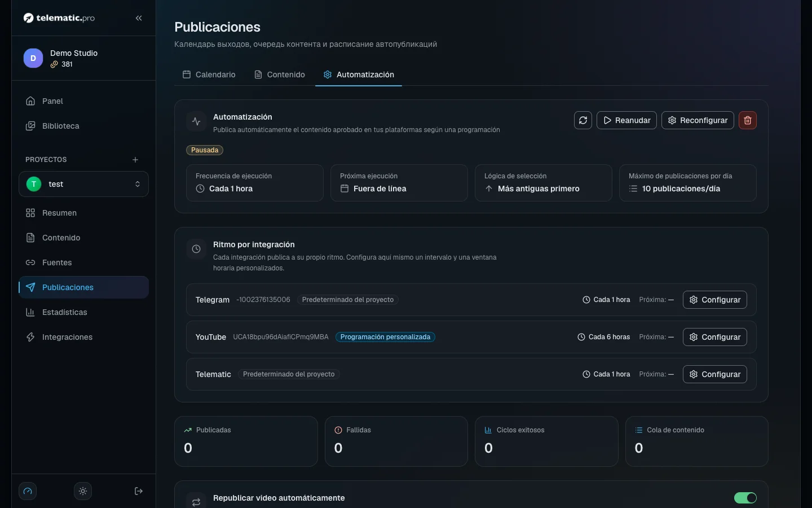
Task: Log out using exit icon
Action: pyautogui.click(x=139, y=491)
